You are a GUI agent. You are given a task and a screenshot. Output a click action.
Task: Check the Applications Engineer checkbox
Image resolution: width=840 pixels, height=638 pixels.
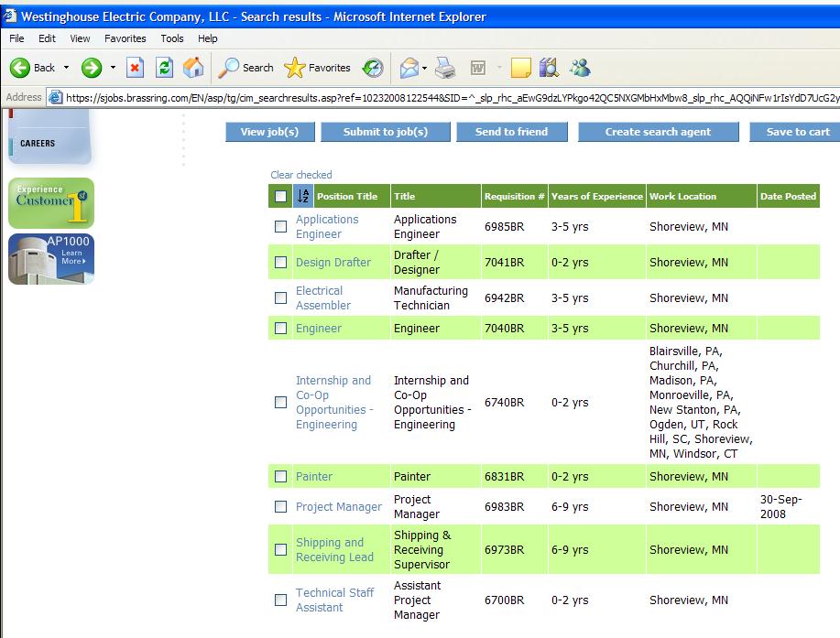281,226
